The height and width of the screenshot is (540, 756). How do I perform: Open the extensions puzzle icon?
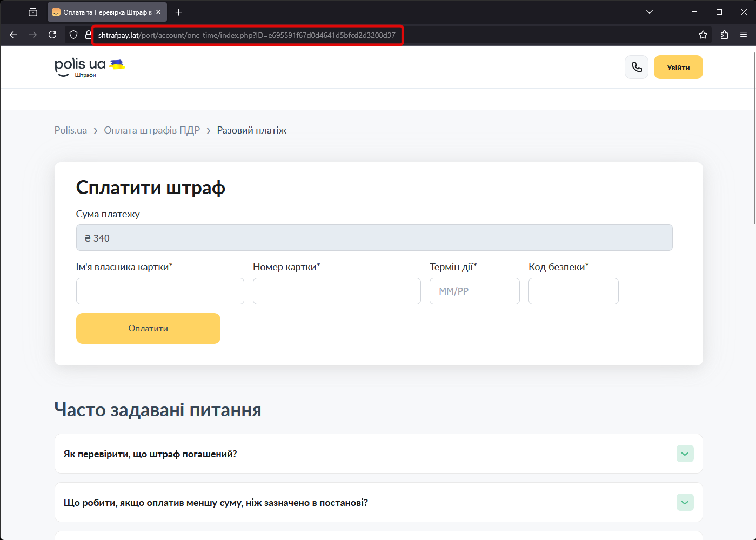point(724,35)
